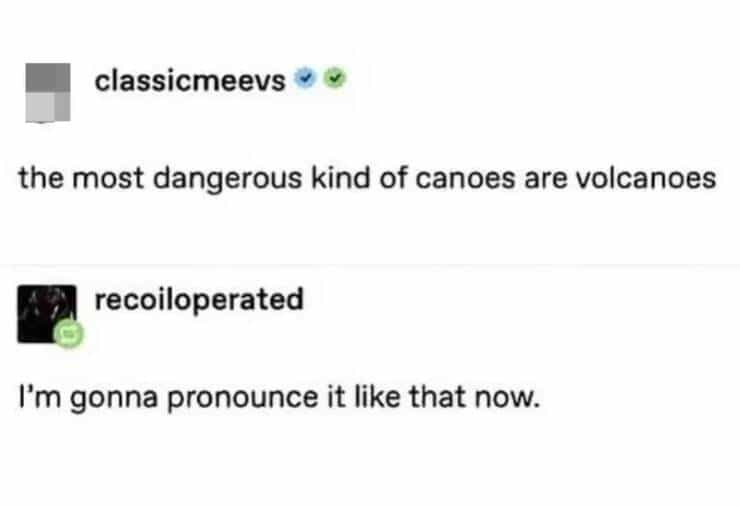The height and width of the screenshot is (506, 740).
Task: Click the blue verified badge beside classicmeevs
Action: [x=308, y=79]
